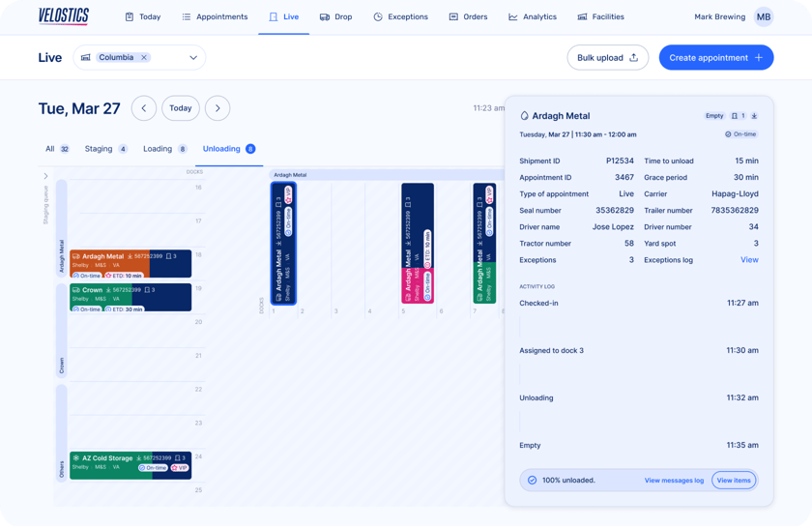Click Assigned to dock 3 activity entry

[x=639, y=350]
